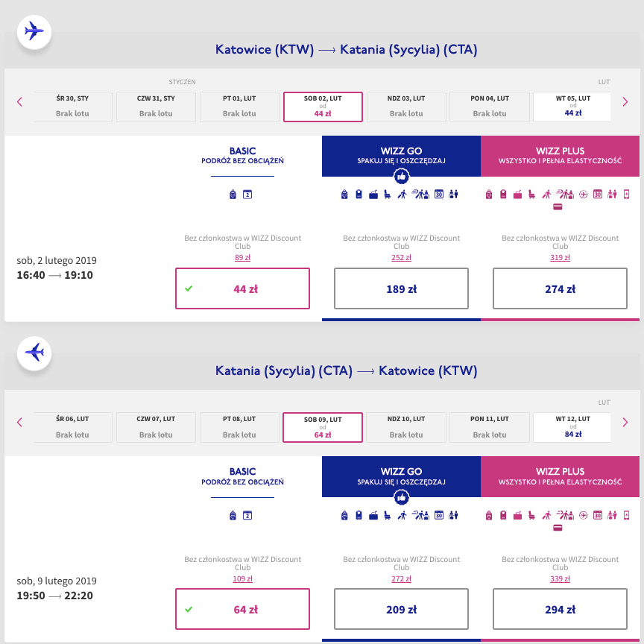The image size is (644, 644).
Task: Click return BASIC calendar check-in icon
Action: [x=247, y=516]
